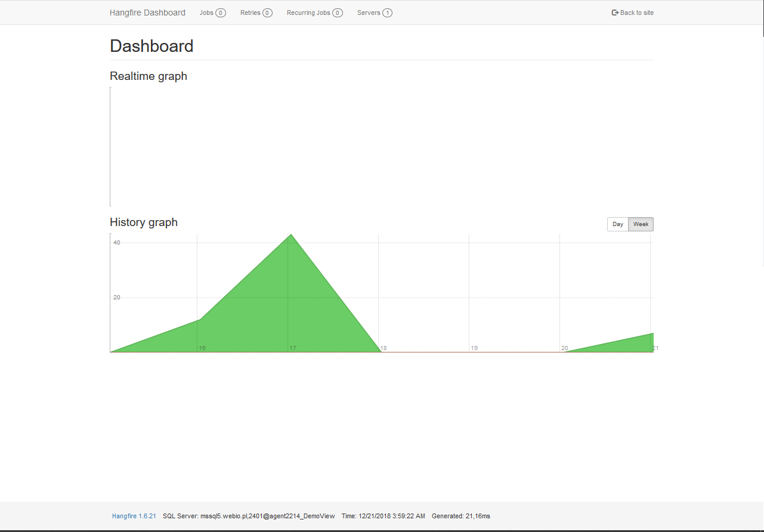The height and width of the screenshot is (532, 764).
Task: Click the Retries count badge
Action: pos(267,13)
